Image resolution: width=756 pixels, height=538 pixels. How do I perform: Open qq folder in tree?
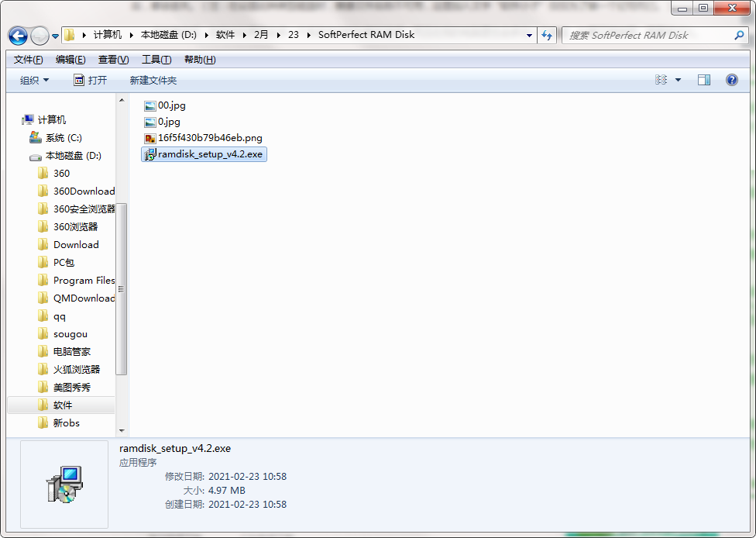click(x=52, y=316)
